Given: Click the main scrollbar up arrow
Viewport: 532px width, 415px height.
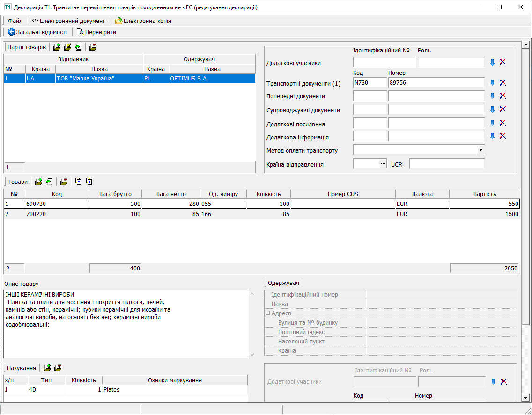Looking at the screenshot, I should (x=525, y=44).
